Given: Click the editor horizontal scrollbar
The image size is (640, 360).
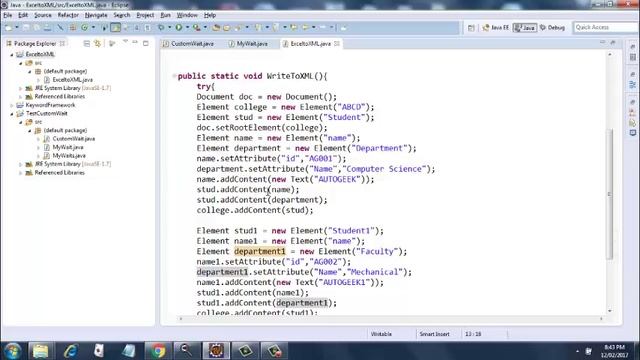Looking at the screenshot, I should click(x=391, y=319).
